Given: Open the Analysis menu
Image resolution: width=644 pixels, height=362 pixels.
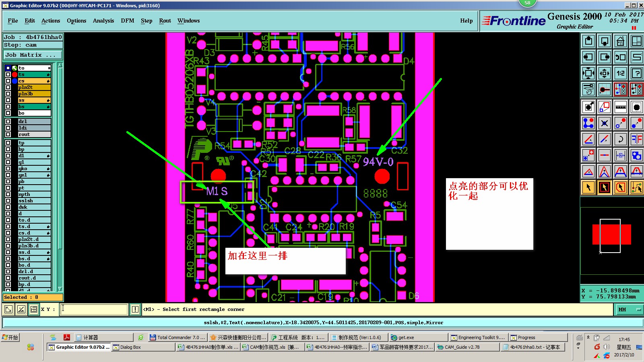Looking at the screenshot, I should [x=103, y=21].
